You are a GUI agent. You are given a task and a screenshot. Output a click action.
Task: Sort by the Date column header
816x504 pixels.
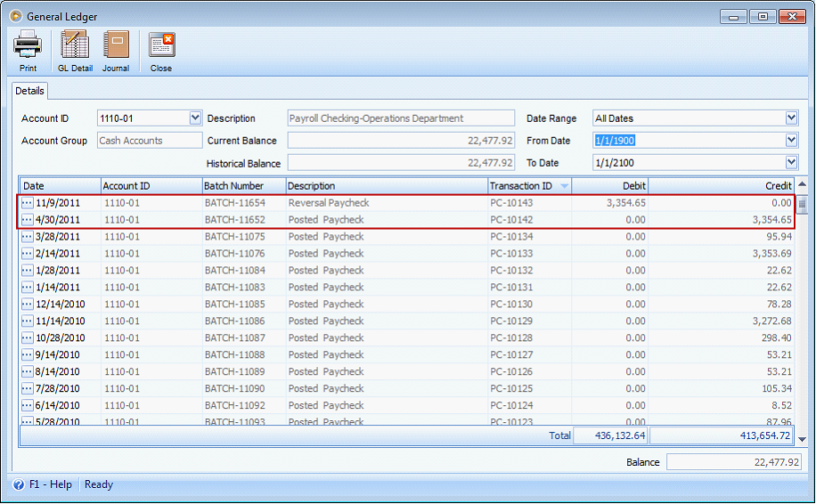click(x=60, y=186)
